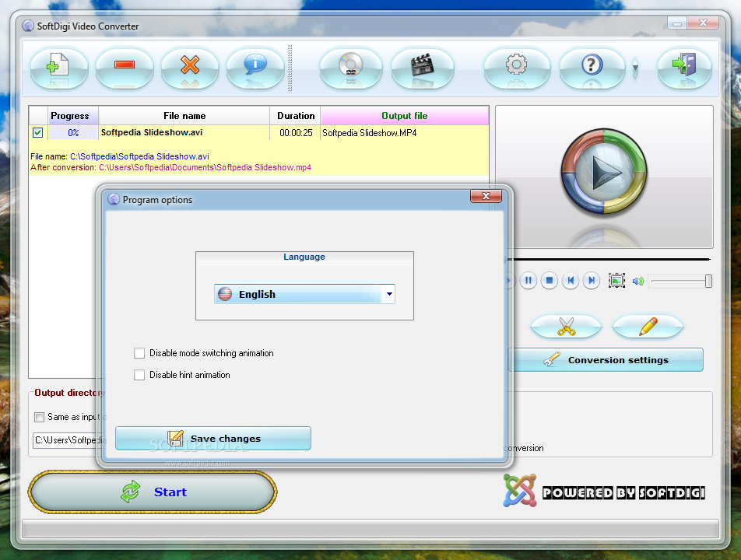Click the large play button in preview

click(x=605, y=173)
